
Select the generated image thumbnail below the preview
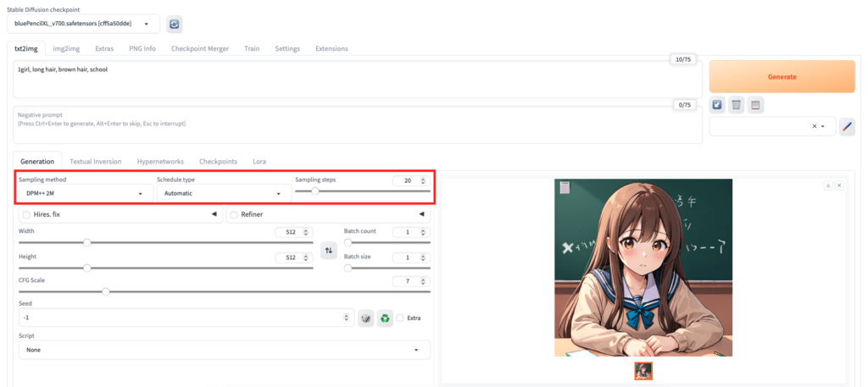(643, 371)
